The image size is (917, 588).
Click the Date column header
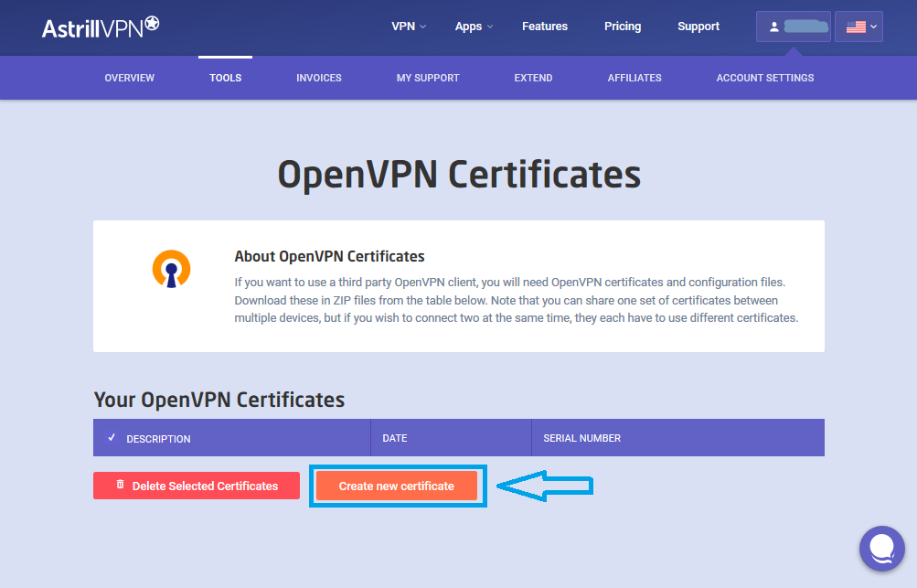[x=395, y=438]
